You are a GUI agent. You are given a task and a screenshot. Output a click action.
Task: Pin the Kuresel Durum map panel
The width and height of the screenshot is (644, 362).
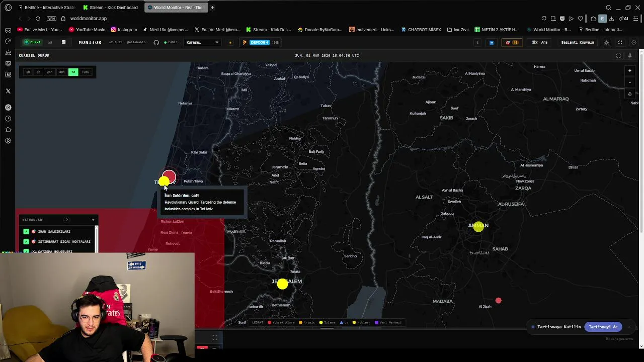(x=629, y=55)
